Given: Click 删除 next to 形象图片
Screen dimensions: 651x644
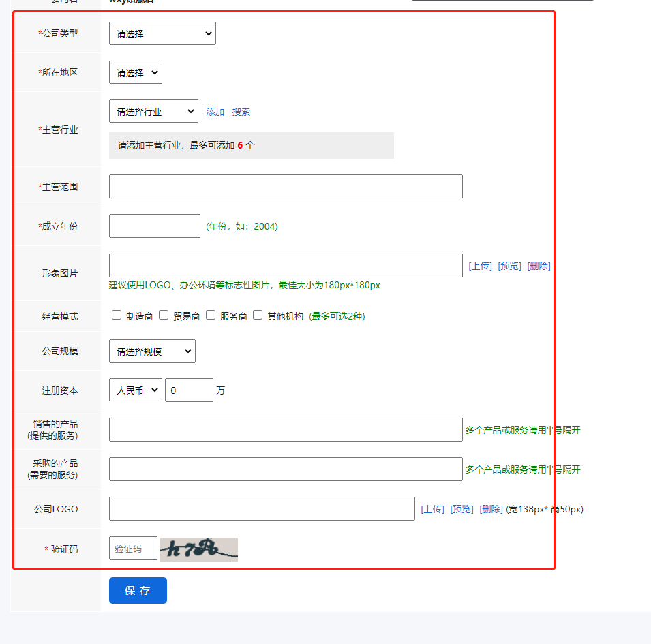Looking at the screenshot, I should [539, 266].
